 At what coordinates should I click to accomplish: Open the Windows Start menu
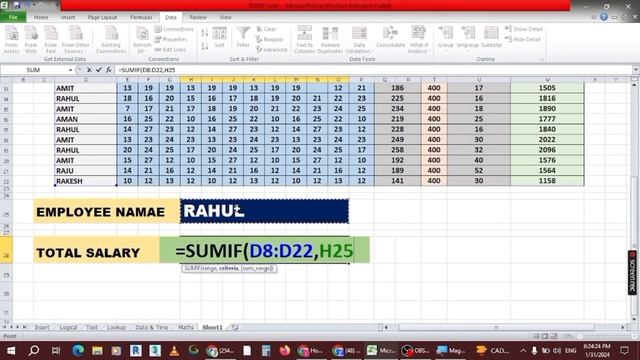tap(11, 350)
